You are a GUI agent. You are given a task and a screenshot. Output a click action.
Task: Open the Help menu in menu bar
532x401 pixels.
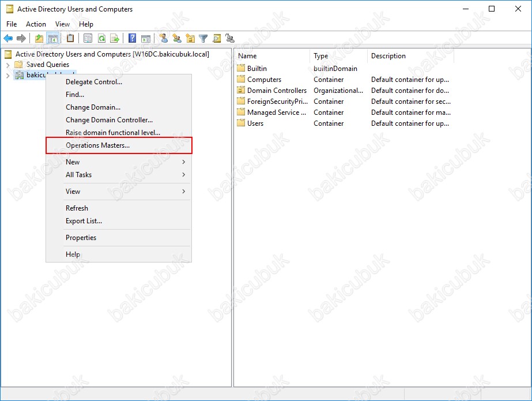click(86, 24)
